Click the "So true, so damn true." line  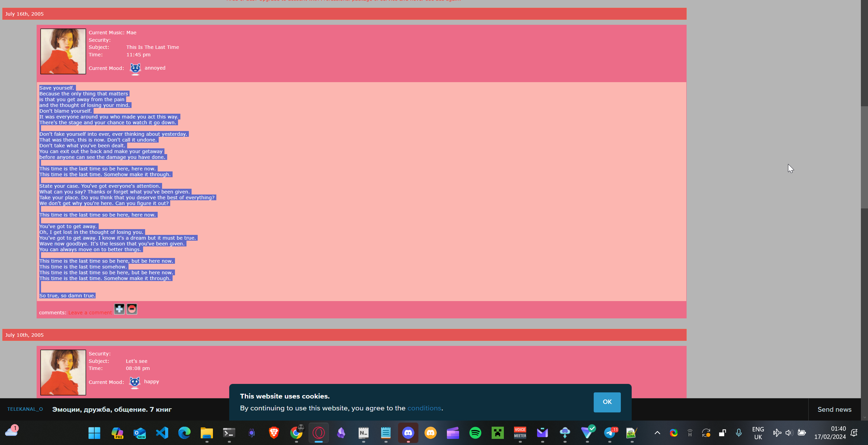coord(67,296)
